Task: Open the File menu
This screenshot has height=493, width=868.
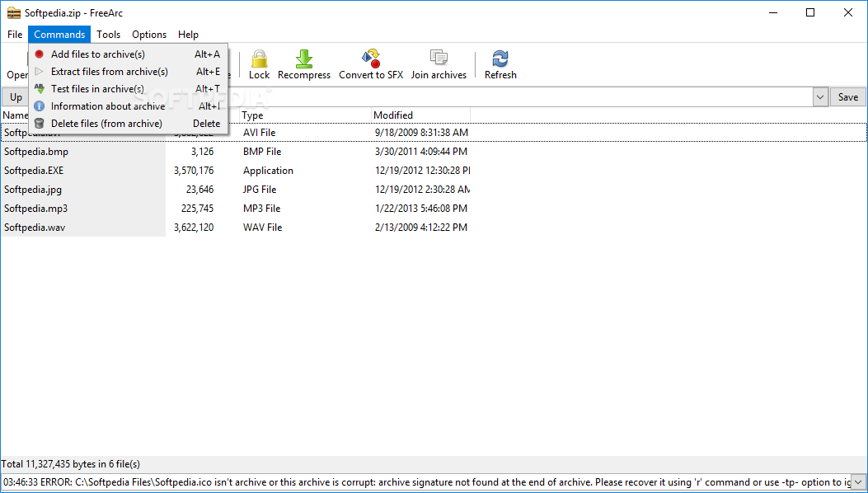Action: (x=15, y=35)
